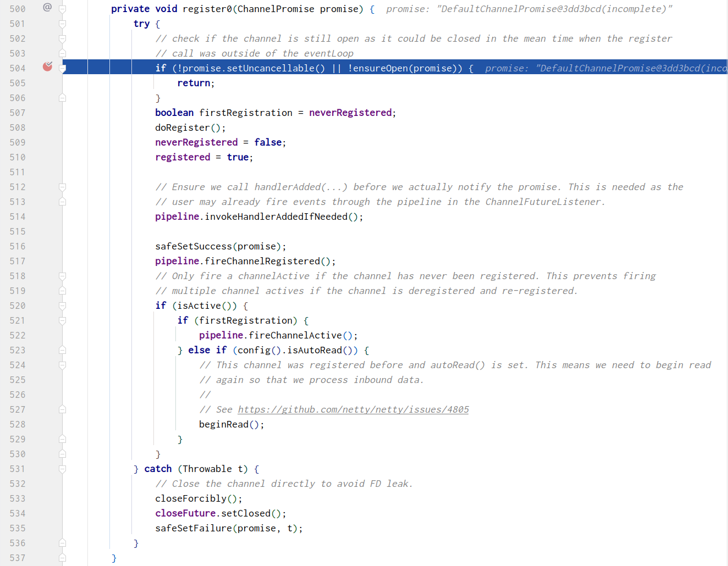Click the 'call was outside of the eventLoop' comment
This screenshot has height=566, width=728.
pyautogui.click(x=254, y=53)
